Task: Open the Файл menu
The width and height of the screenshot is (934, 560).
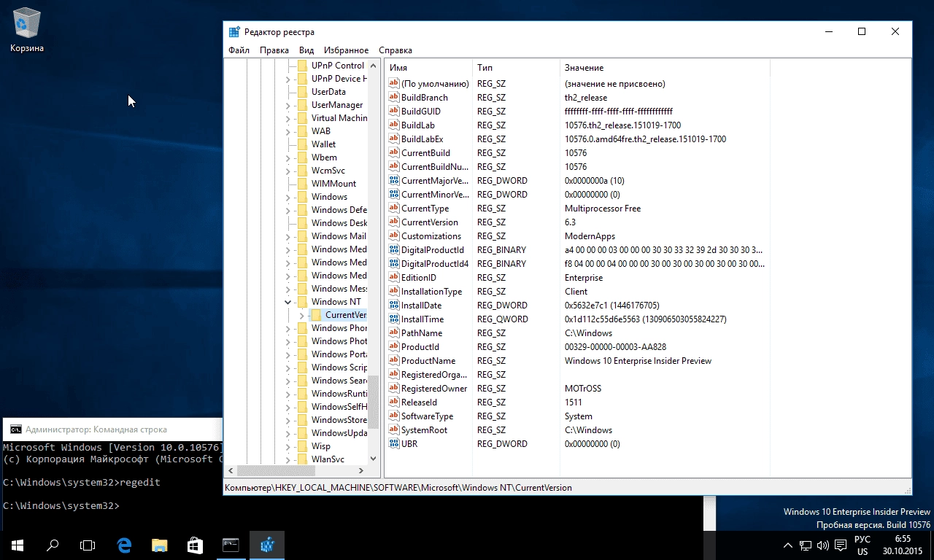Action: (x=239, y=50)
